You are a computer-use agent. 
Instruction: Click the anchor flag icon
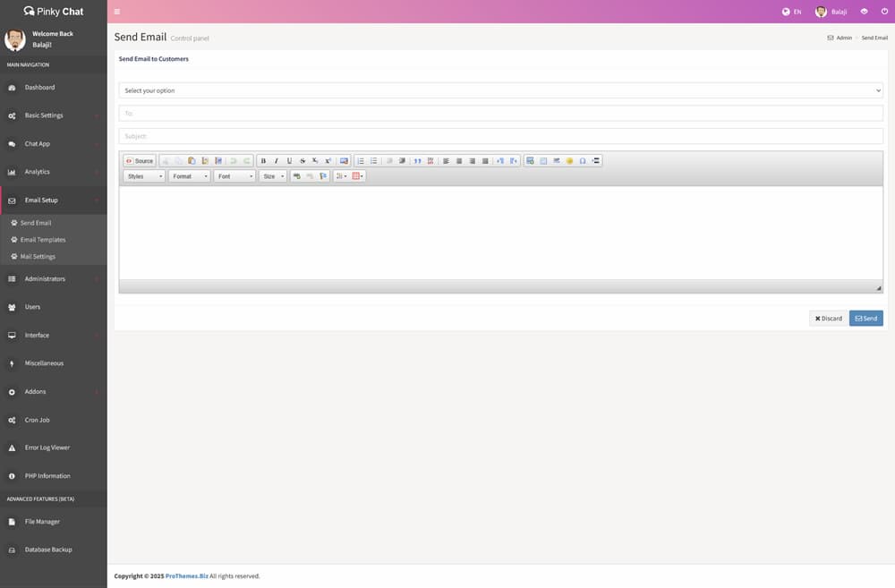323,176
